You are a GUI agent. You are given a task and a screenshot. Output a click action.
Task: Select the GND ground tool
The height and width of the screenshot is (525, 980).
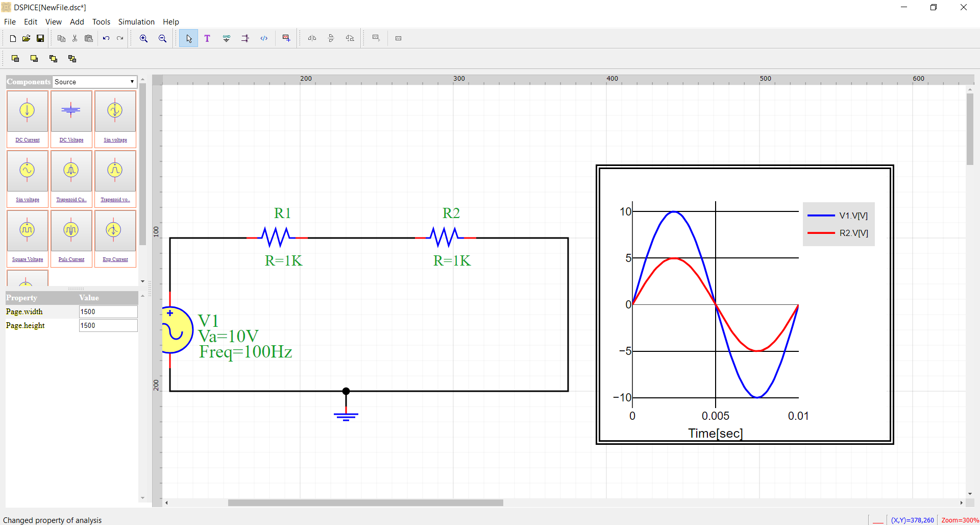tap(226, 38)
